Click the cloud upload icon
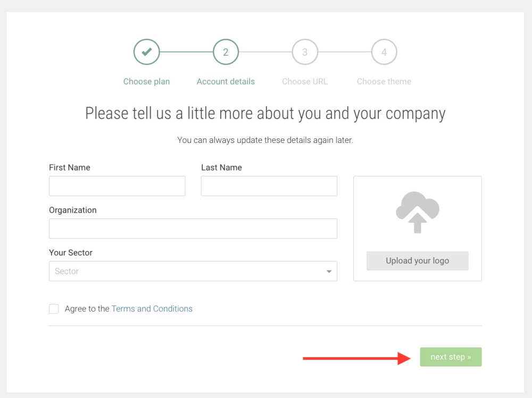Viewport: 532px width, 398px height. click(x=418, y=213)
